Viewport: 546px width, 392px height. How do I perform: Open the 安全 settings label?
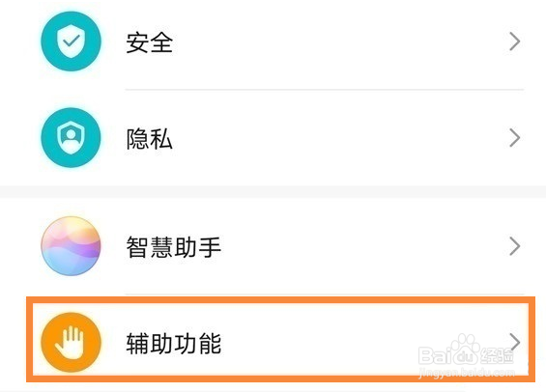[x=150, y=42]
